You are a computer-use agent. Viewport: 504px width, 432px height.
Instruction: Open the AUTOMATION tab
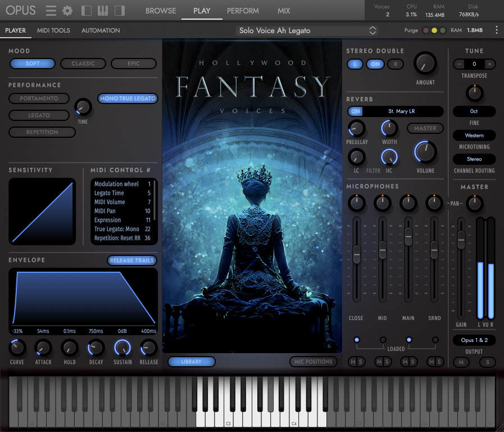[x=101, y=30]
